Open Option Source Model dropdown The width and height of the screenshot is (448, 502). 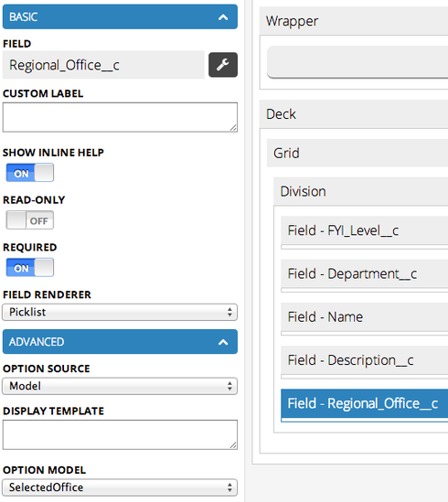tap(120, 386)
